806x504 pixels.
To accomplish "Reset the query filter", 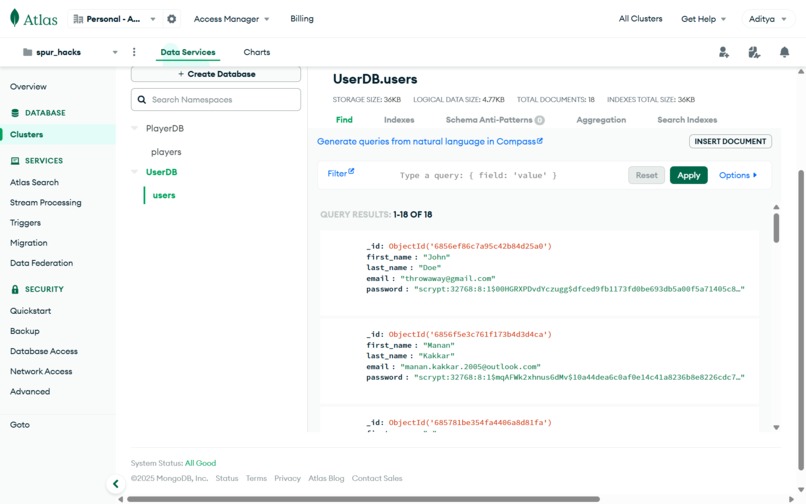I will [646, 175].
